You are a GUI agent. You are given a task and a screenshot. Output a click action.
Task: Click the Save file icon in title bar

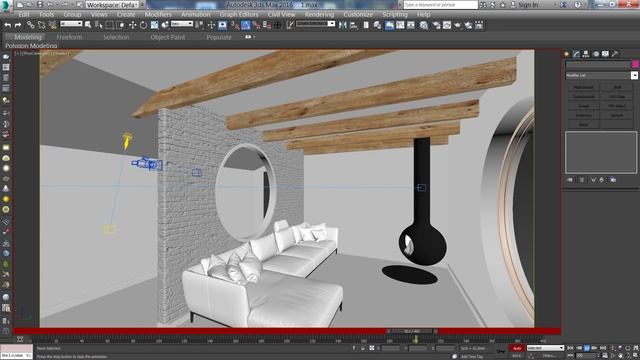pos(40,4)
